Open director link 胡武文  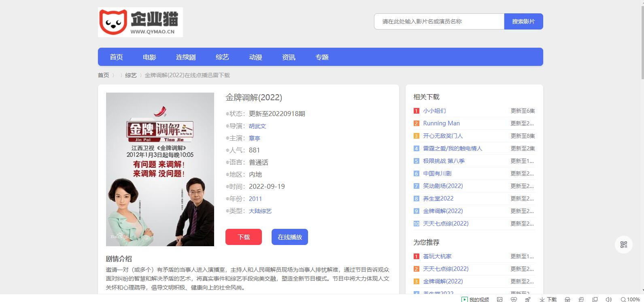point(257,126)
